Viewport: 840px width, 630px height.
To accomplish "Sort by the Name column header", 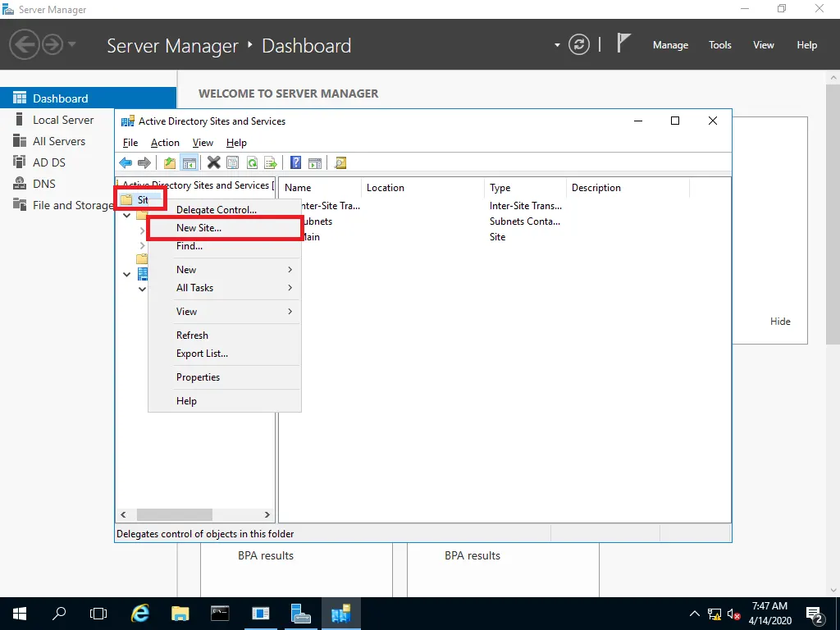I will 320,188.
